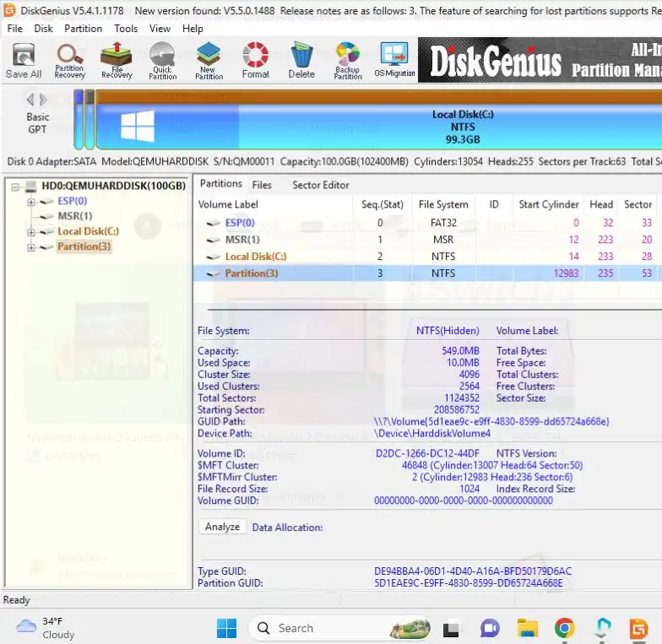Screen dimensions: 662x644
Task: Open Task View from the taskbar
Action: (451, 630)
